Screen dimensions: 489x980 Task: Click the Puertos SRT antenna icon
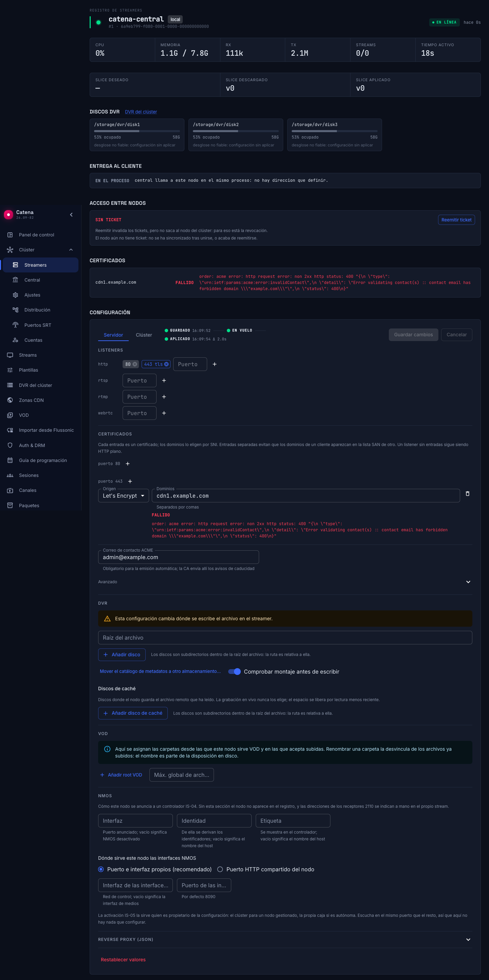pos(16,325)
